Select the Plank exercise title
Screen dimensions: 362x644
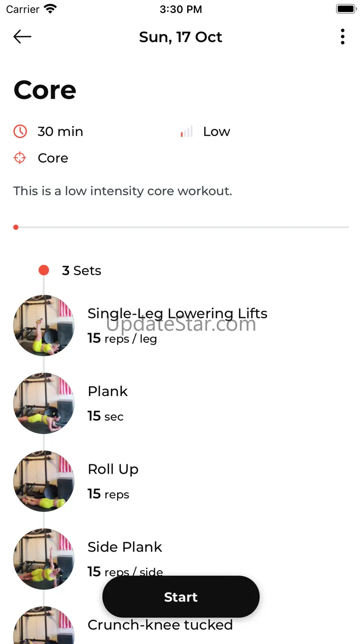[x=108, y=391]
